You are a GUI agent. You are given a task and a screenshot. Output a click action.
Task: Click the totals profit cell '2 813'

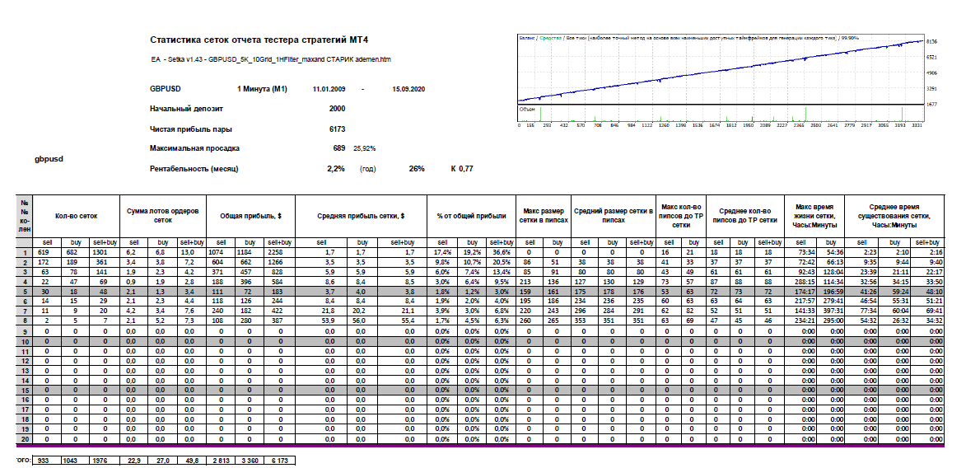pyautogui.click(x=222, y=461)
